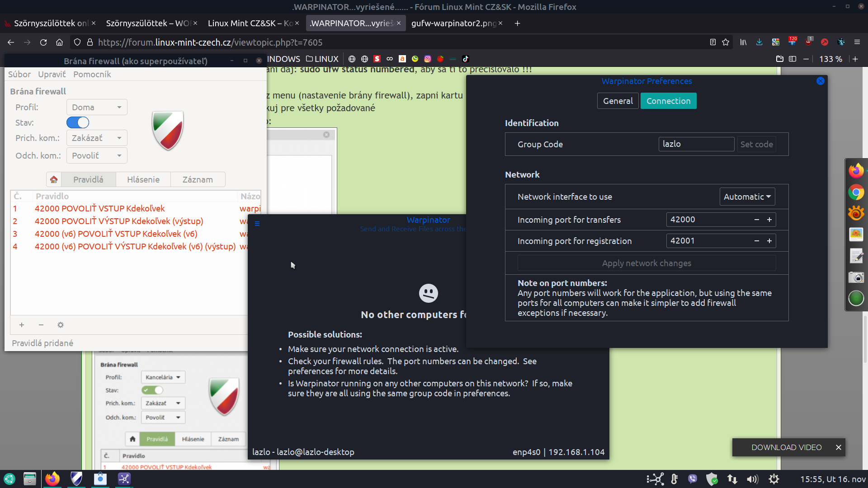Click the add rule plus icon
Viewport: 868px width, 488px height.
click(x=22, y=325)
